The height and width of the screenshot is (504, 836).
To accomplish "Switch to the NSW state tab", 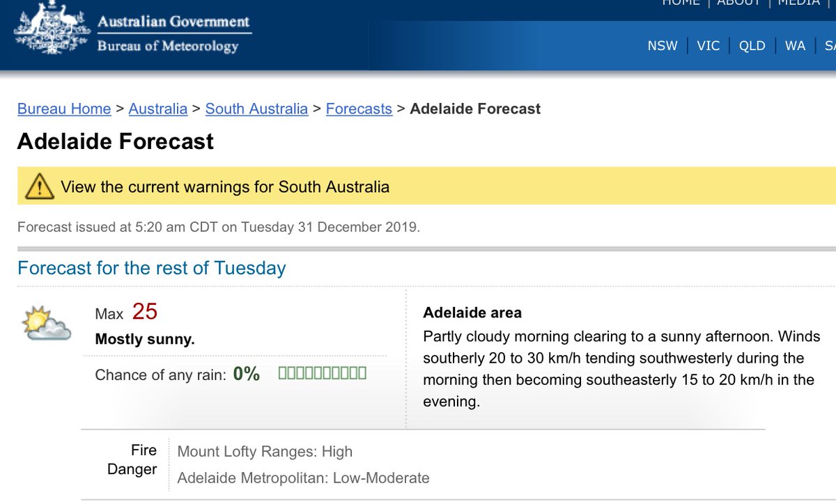I will 662,45.
